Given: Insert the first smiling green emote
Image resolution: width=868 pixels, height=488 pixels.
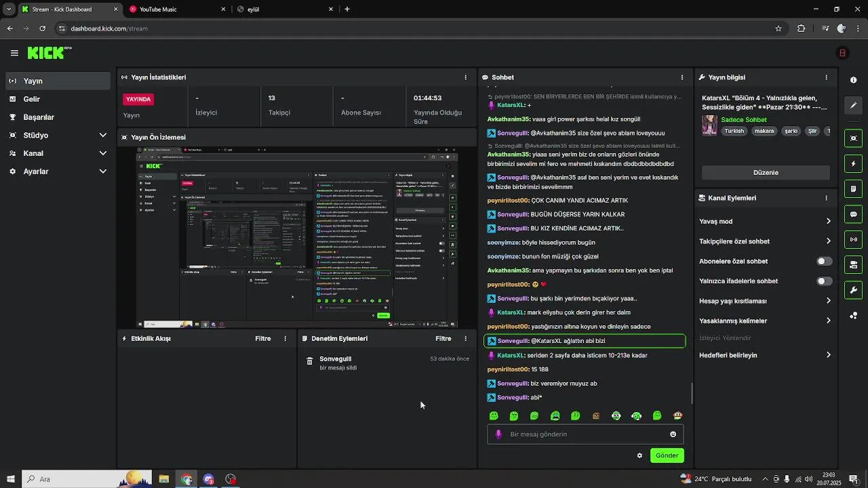Looking at the screenshot, I should coord(494,415).
